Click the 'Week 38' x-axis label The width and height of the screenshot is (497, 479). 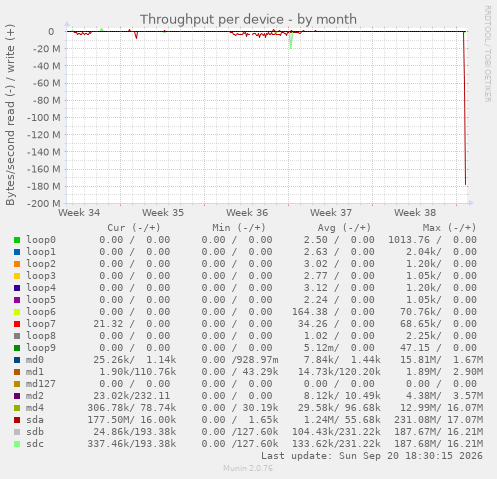(415, 213)
